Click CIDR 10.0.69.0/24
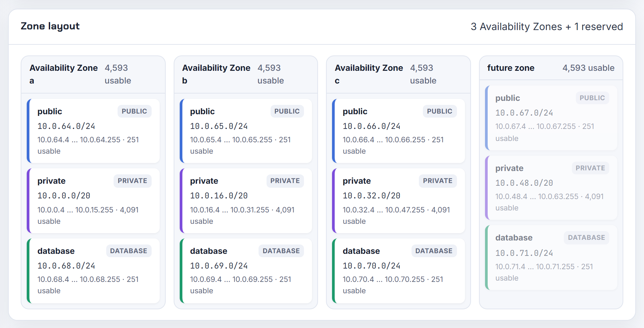Image resolution: width=644 pixels, height=328 pixels. pos(219,266)
